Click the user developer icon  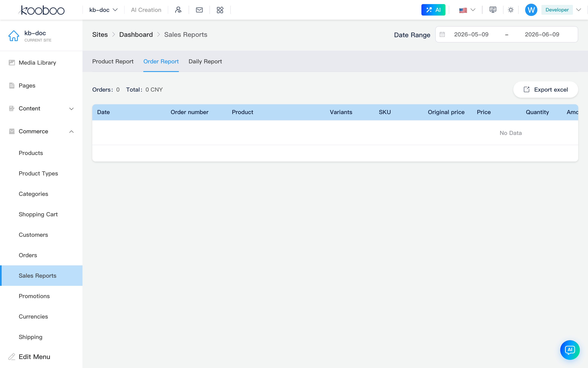178,10
